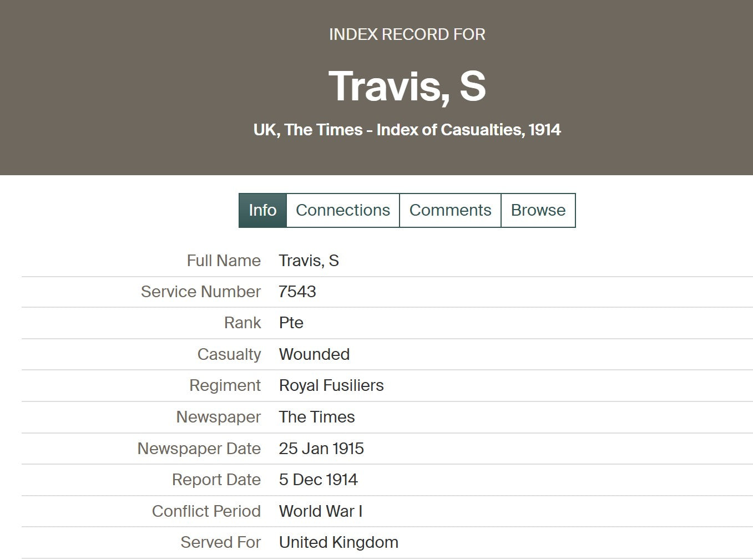Click the newspaper date 25 Jan 1915
Viewport: 753px width, 560px height.
click(x=321, y=449)
